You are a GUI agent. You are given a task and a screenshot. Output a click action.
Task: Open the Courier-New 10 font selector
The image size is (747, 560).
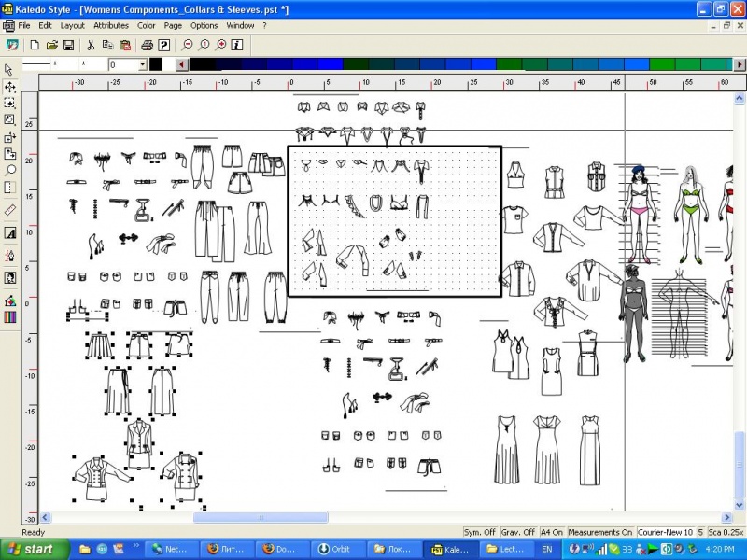click(665, 532)
